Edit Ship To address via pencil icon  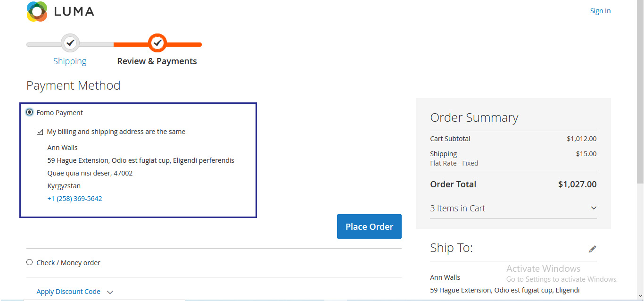[593, 249]
